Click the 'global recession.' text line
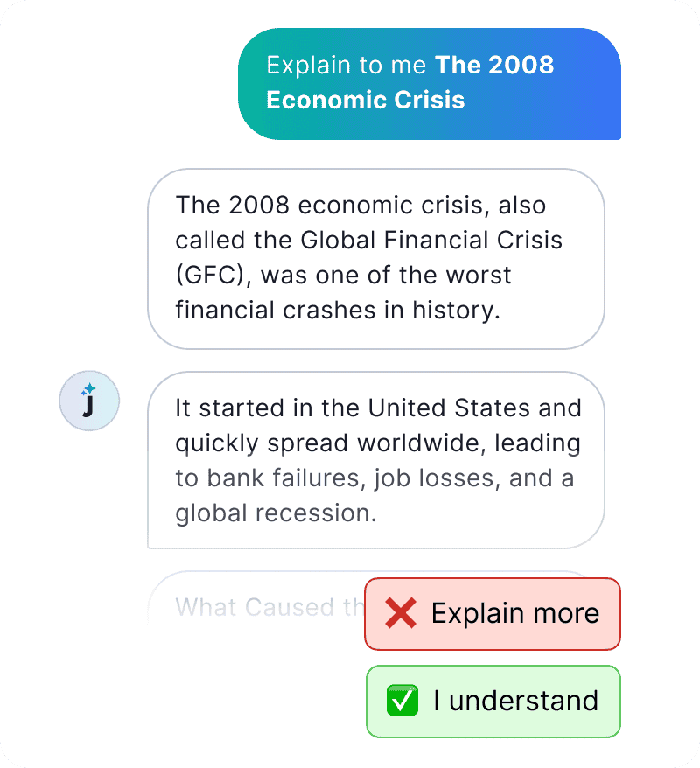 pyautogui.click(x=276, y=513)
